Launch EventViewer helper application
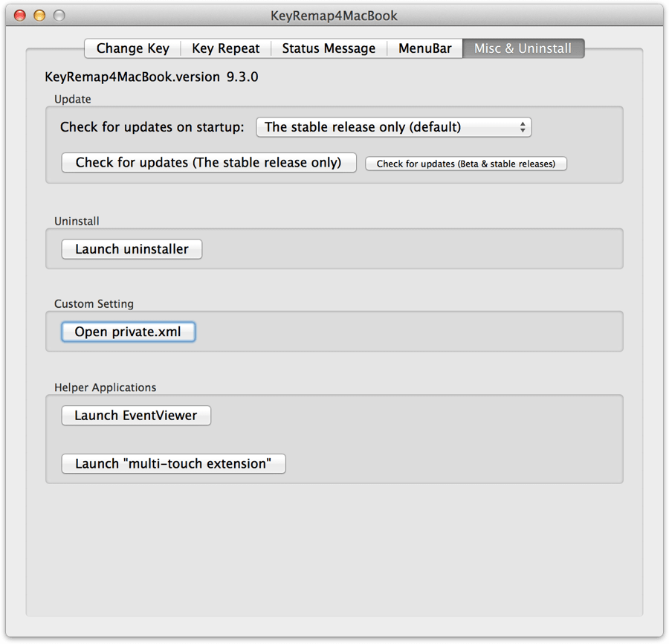Screen dimensions: 669x644 [136, 416]
